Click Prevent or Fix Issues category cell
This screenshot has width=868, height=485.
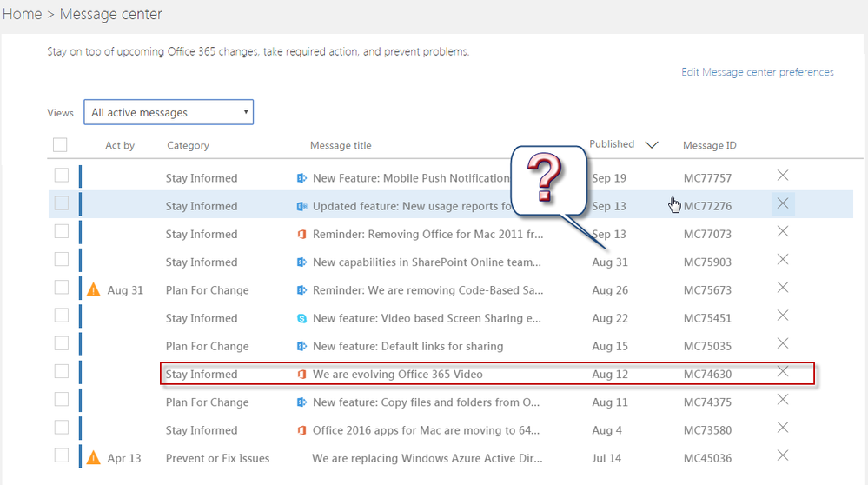(217, 458)
